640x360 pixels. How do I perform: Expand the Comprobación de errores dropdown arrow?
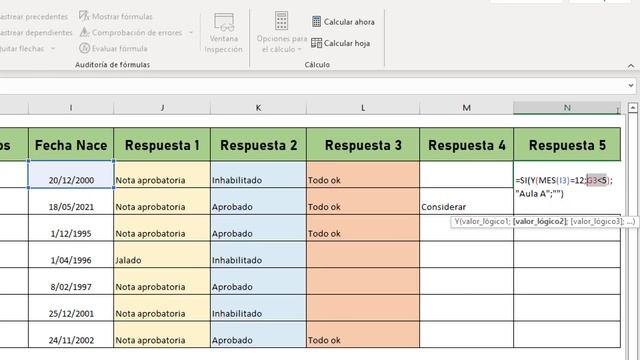[191, 32]
